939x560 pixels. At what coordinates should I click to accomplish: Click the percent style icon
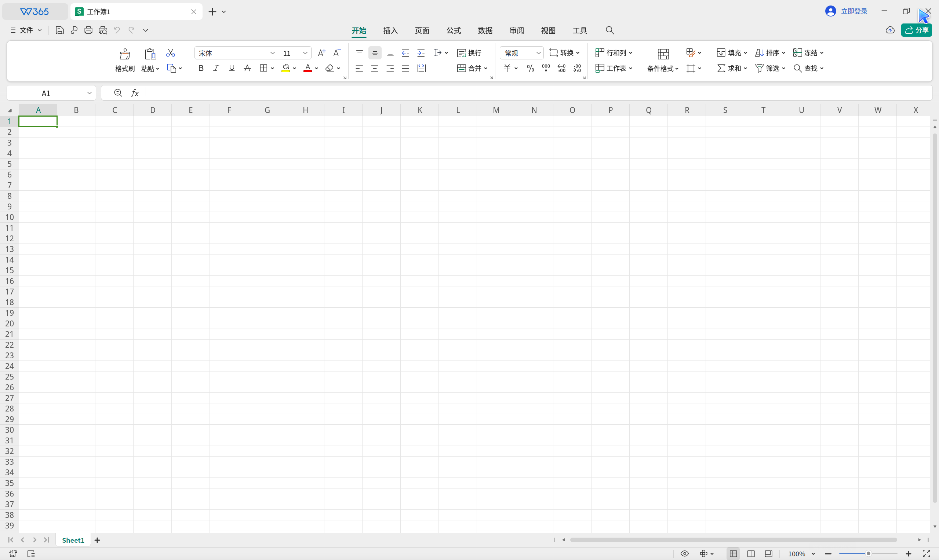(x=531, y=68)
